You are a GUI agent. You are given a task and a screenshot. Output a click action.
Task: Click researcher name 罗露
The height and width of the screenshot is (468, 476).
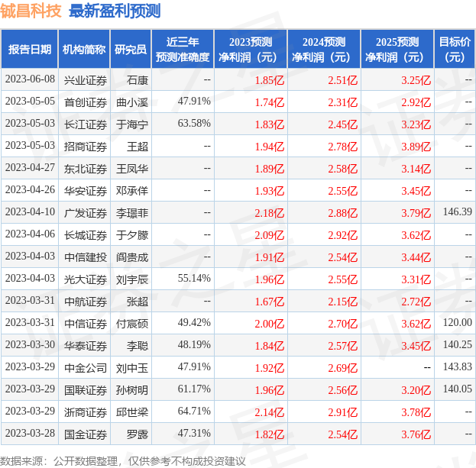point(138,434)
